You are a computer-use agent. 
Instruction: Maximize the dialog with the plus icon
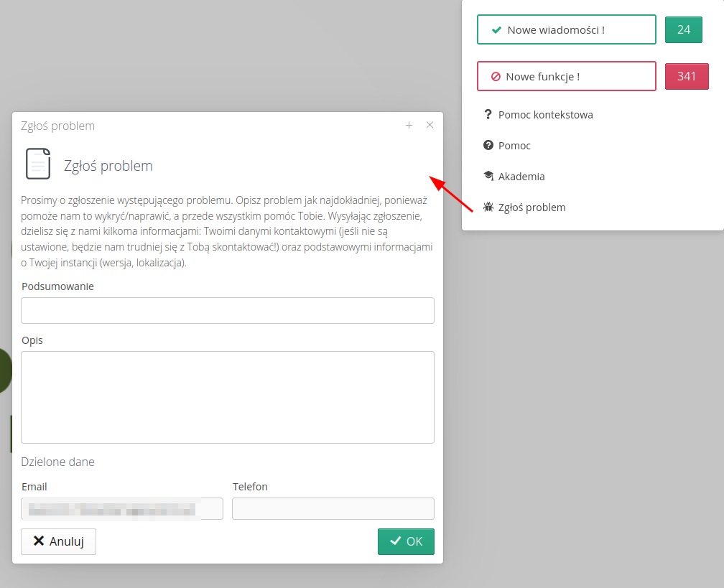[409, 125]
